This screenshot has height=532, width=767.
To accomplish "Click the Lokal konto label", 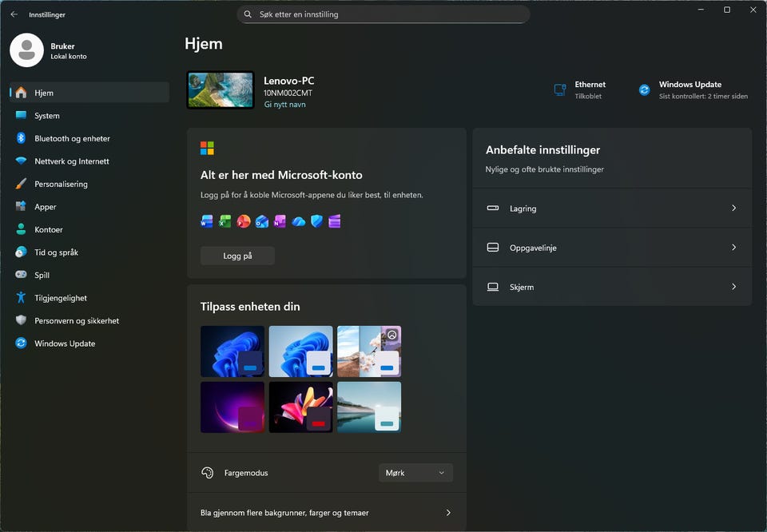I will pyautogui.click(x=69, y=56).
